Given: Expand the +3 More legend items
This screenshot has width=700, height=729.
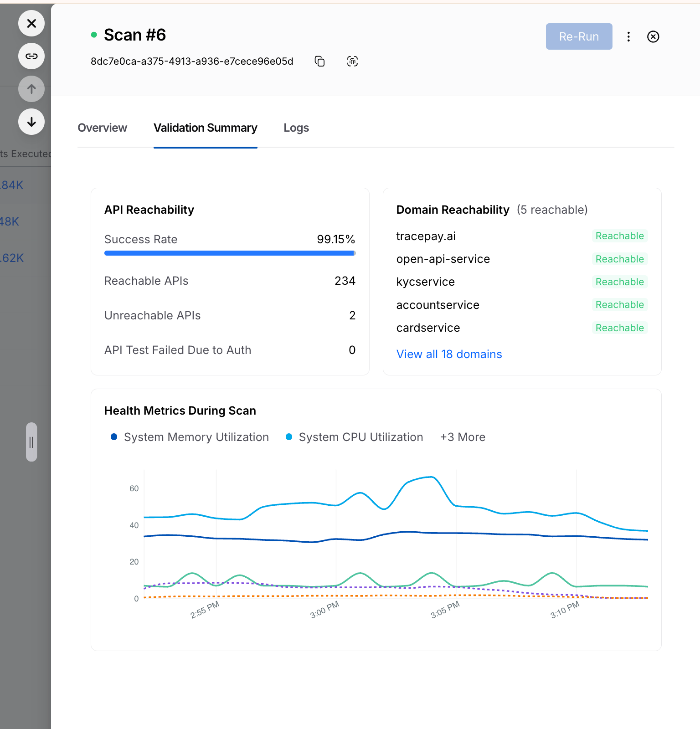Looking at the screenshot, I should [463, 437].
